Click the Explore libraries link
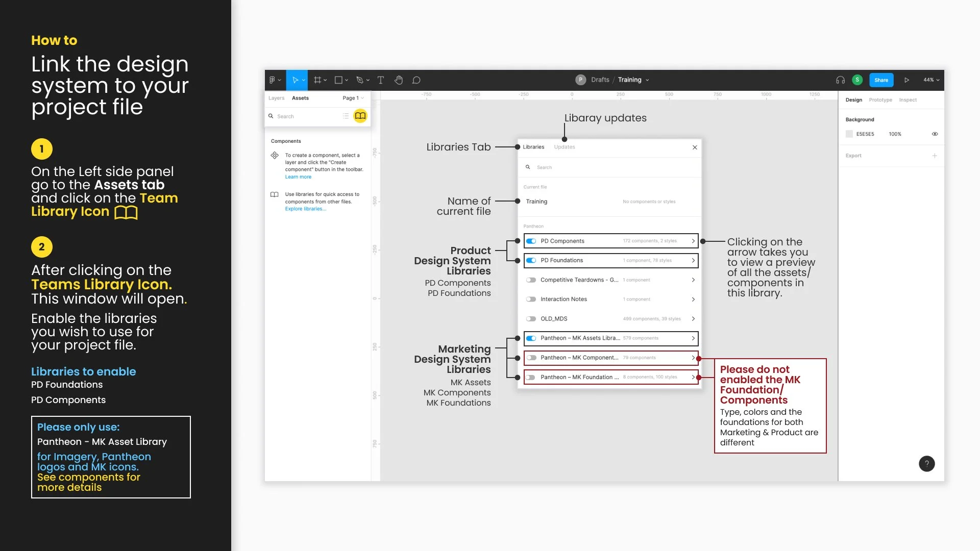The height and width of the screenshot is (551, 980). [305, 209]
